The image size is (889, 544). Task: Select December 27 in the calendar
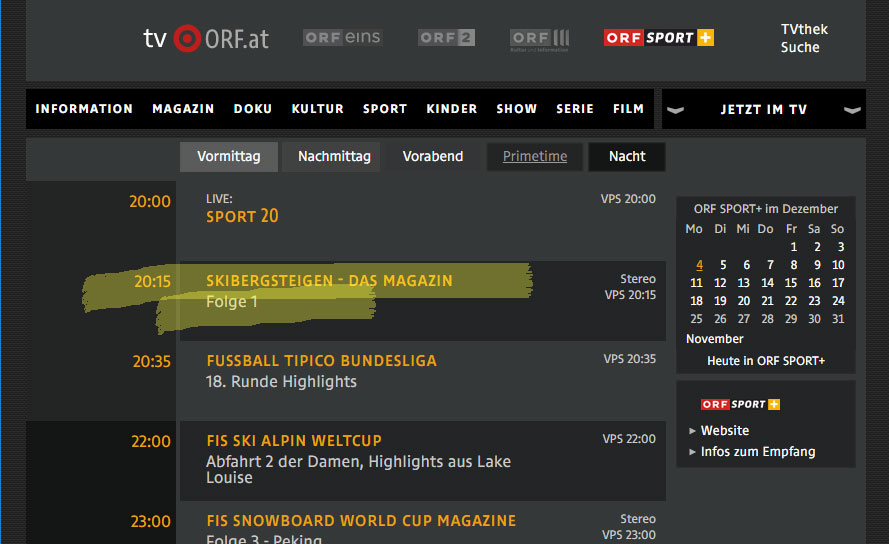click(743, 319)
